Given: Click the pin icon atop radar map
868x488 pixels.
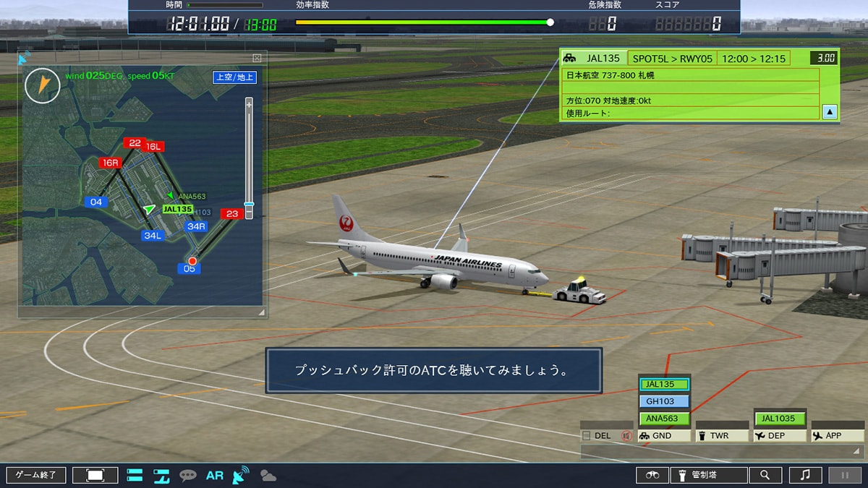Looking at the screenshot, I should (24, 56).
